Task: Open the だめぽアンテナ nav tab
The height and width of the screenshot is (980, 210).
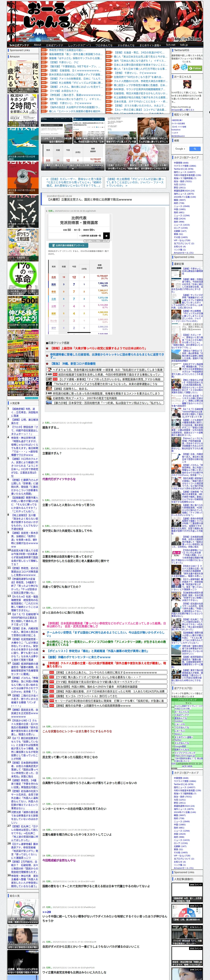Action: (x=54, y=45)
